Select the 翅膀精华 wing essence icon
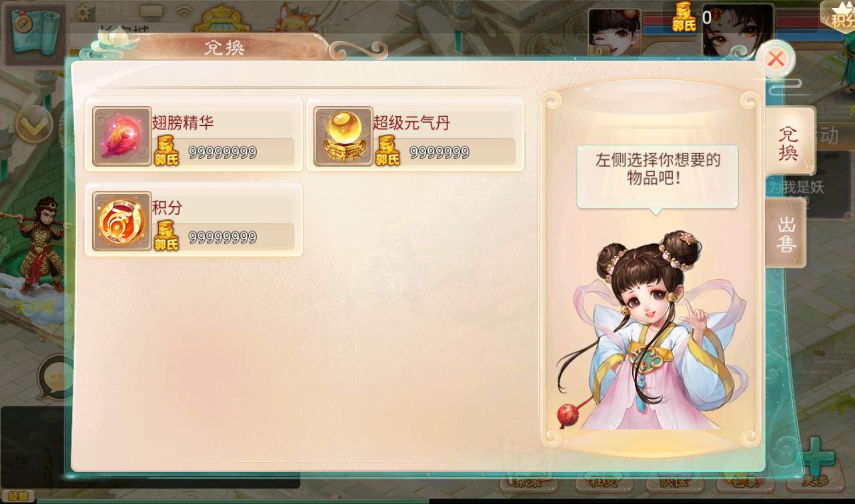Viewport: 855px width, 504px height. tap(121, 136)
